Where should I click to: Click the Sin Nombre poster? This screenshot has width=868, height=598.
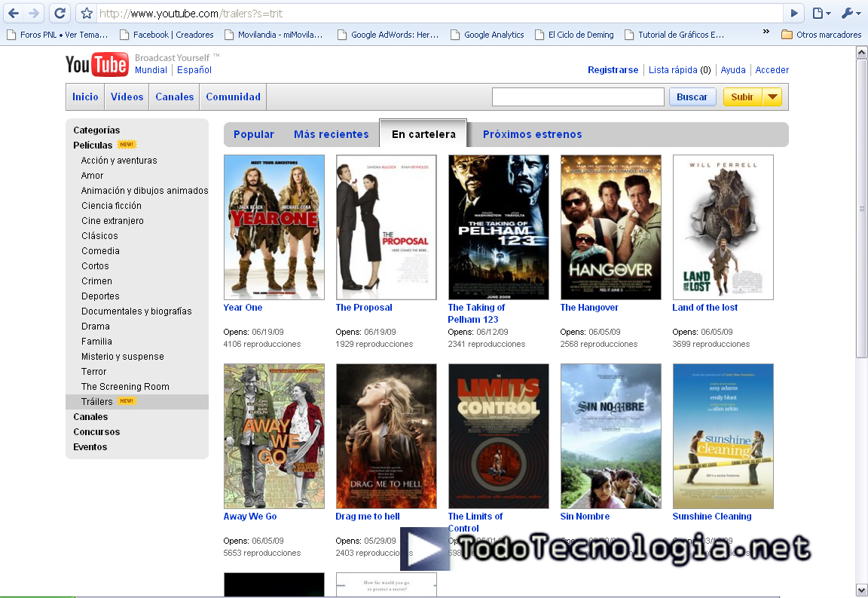tap(611, 436)
